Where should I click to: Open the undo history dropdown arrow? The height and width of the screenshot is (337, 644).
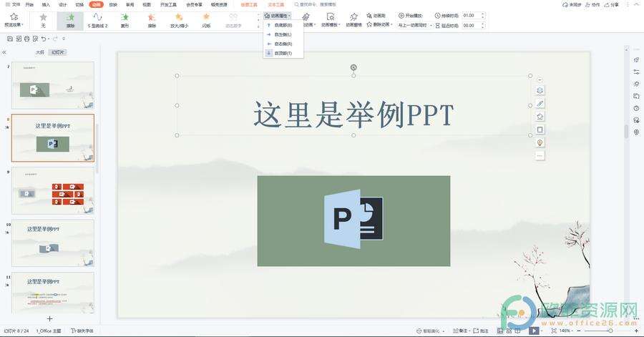[x=49, y=39]
